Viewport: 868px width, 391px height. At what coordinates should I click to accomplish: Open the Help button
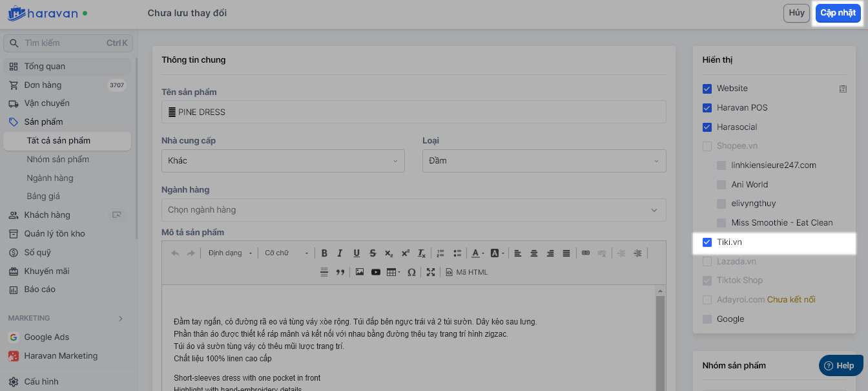pos(840,365)
